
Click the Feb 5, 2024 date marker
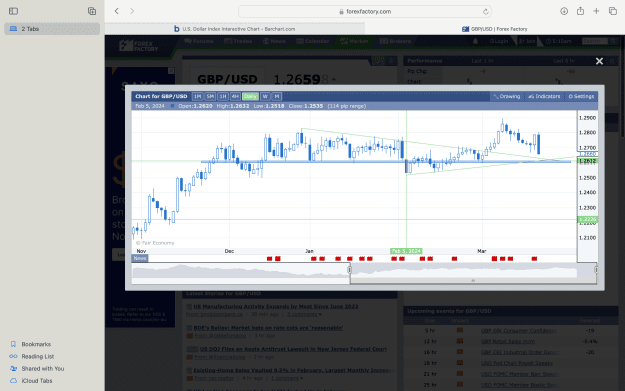(406, 251)
